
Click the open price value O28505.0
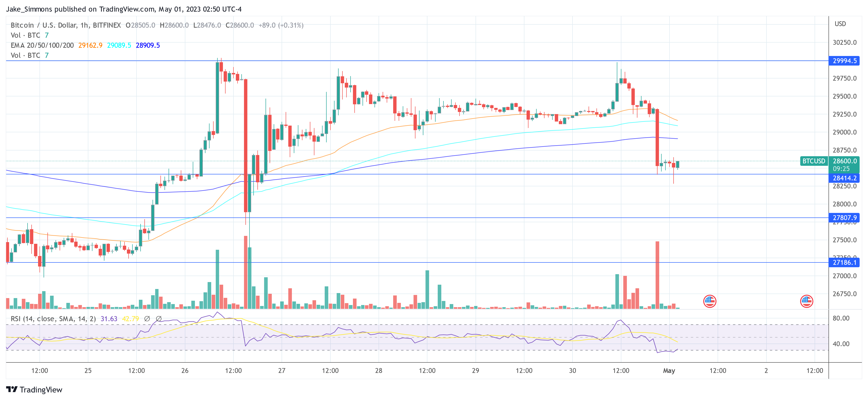pyautogui.click(x=140, y=25)
